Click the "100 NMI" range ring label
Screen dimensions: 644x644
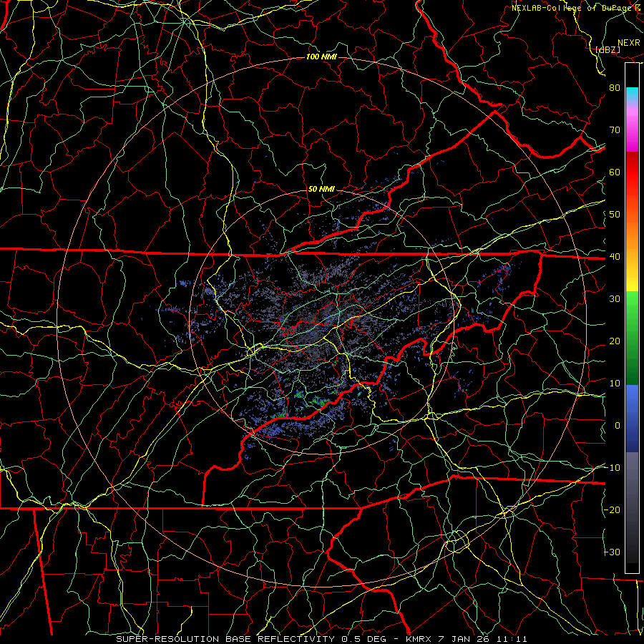pyautogui.click(x=321, y=57)
